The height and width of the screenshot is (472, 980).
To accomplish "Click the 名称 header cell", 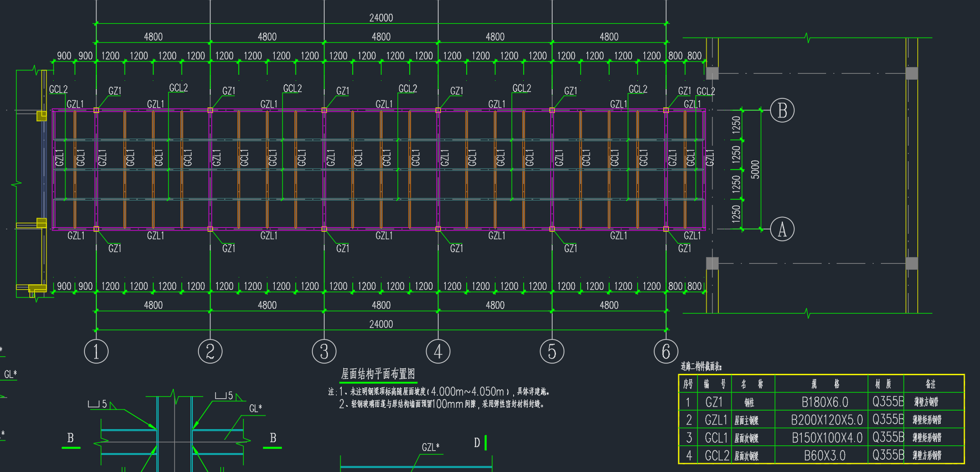I will point(752,384).
